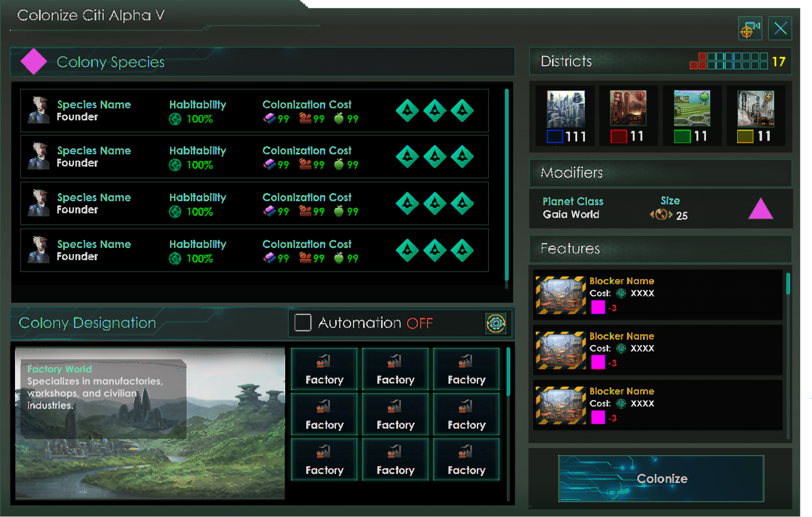The image size is (812, 517).
Task: Select the red Mining district icon
Action: 628,108
